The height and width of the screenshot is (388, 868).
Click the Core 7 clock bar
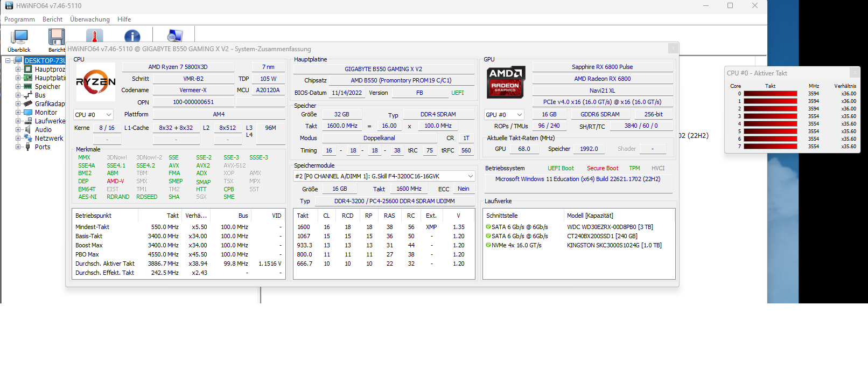pyautogui.click(x=771, y=147)
